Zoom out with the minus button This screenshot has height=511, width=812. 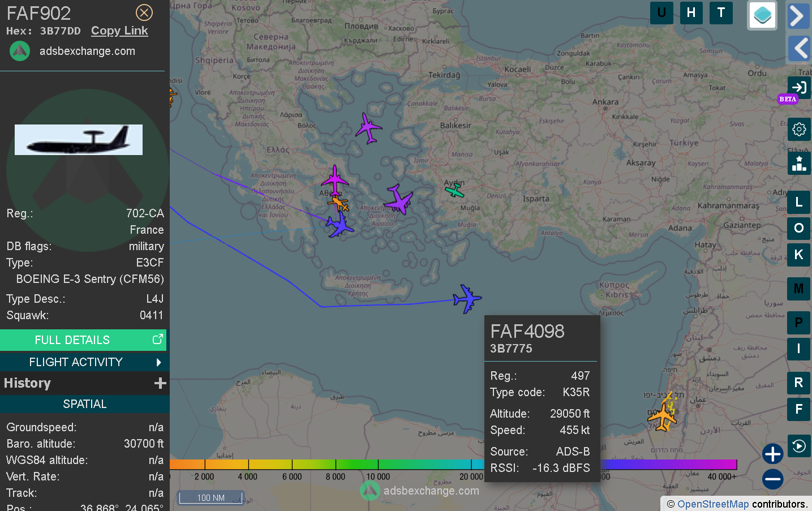(x=772, y=479)
